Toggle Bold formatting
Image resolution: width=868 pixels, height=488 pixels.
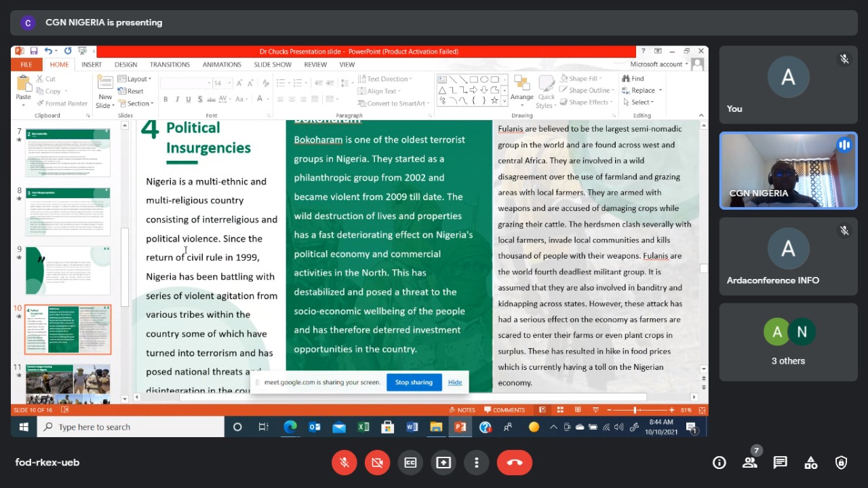point(166,99)
